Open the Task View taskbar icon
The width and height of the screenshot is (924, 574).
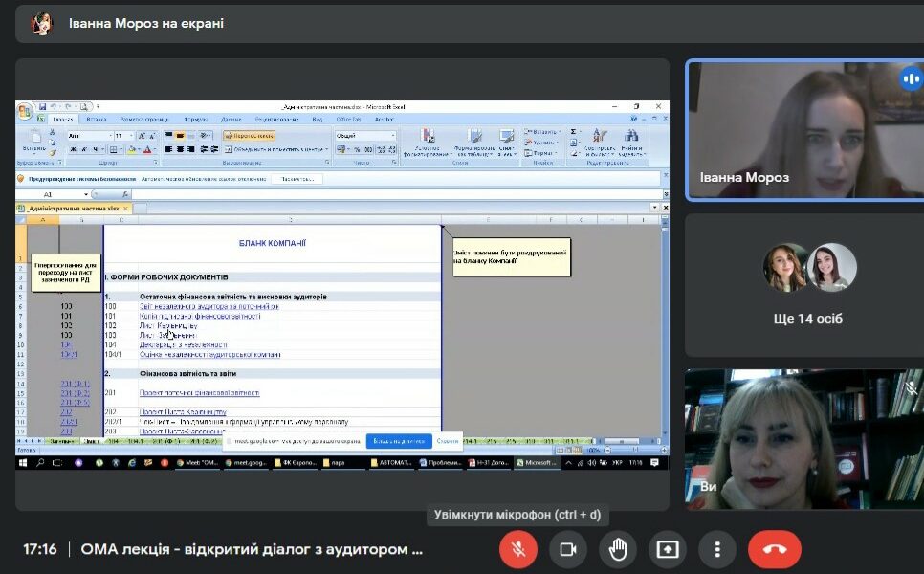[57, 463]
